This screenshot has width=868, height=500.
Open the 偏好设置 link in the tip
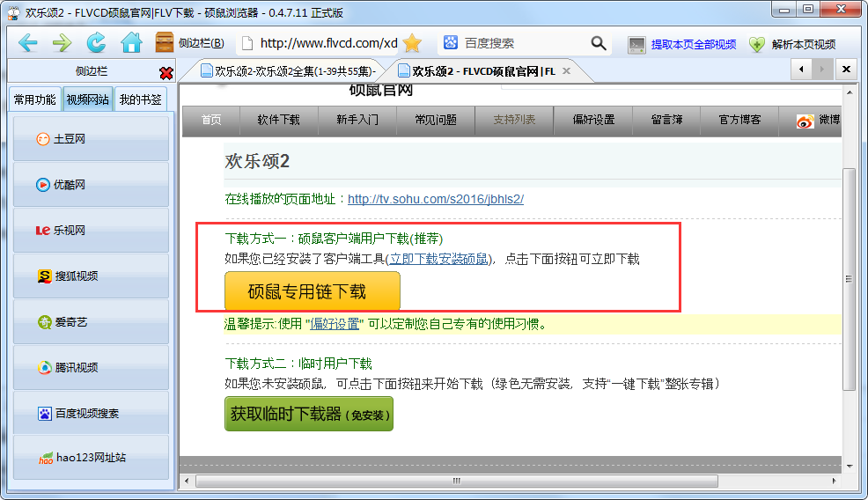(x=335, y=324)
